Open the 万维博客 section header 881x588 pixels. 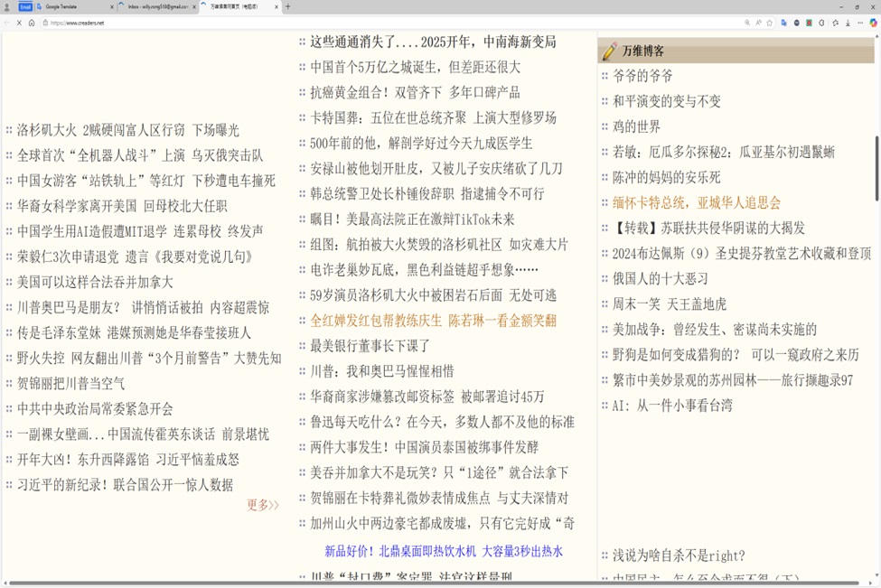pos(642,51)
